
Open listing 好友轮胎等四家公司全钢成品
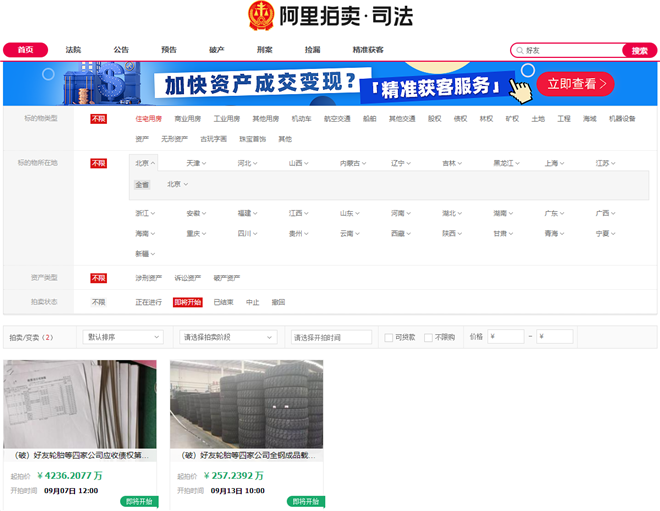coord(248,455)
